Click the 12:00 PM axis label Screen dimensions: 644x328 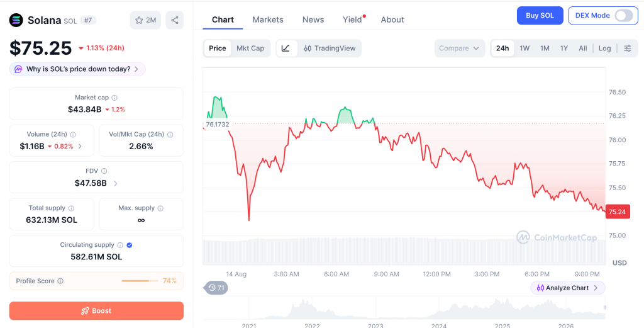point(436,274)
